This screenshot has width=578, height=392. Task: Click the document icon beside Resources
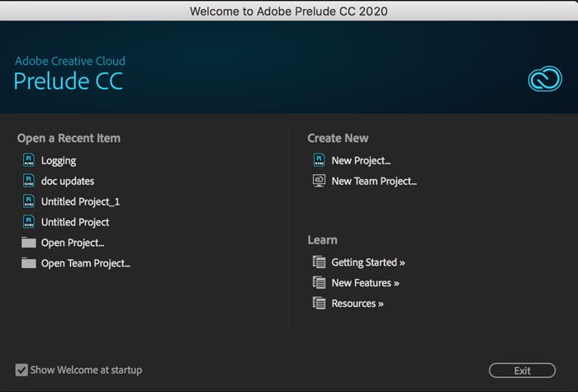coord(320,303)
